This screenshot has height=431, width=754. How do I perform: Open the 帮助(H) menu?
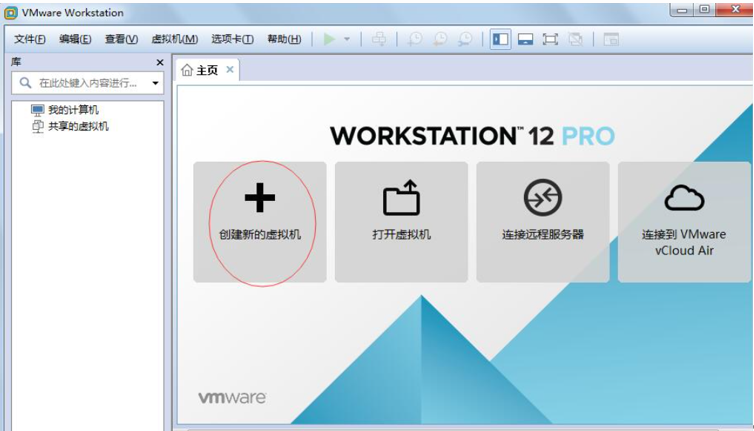point(284,39)
